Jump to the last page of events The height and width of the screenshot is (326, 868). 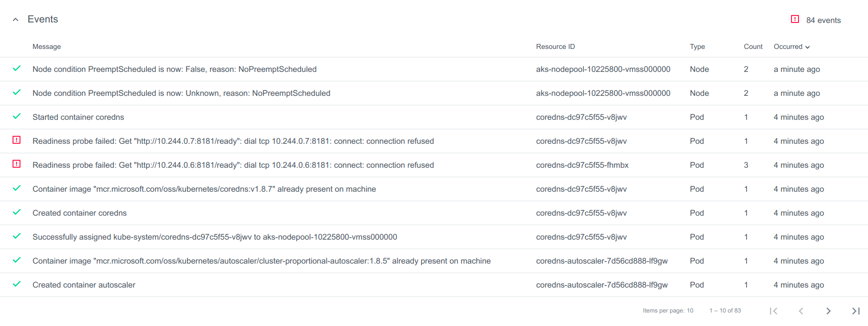[855, 311]
